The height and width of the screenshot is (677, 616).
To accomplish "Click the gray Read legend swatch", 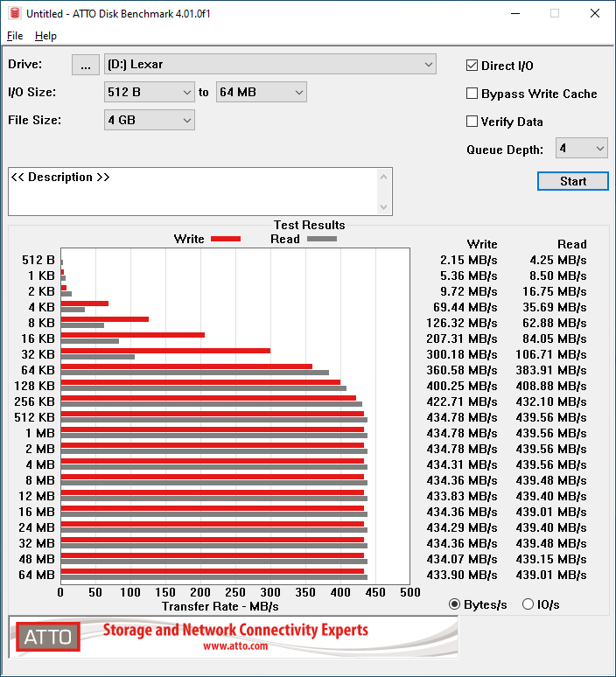I will [322, 239].
